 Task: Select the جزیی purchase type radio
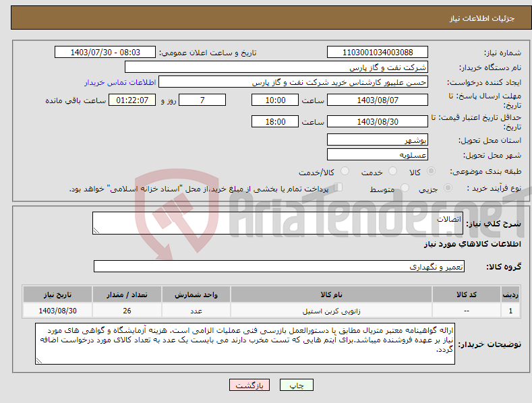click(x=448, y=187)
